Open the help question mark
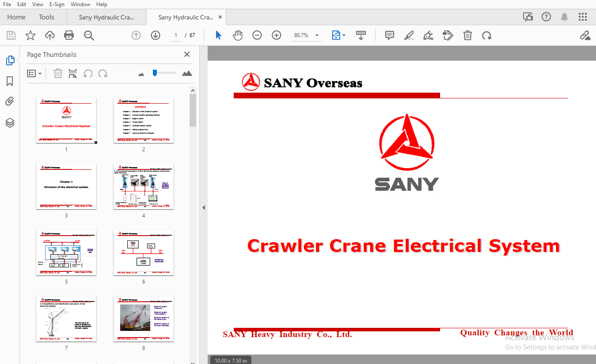The height and width of the screenshot is (364, 596). tap(547, 17)
